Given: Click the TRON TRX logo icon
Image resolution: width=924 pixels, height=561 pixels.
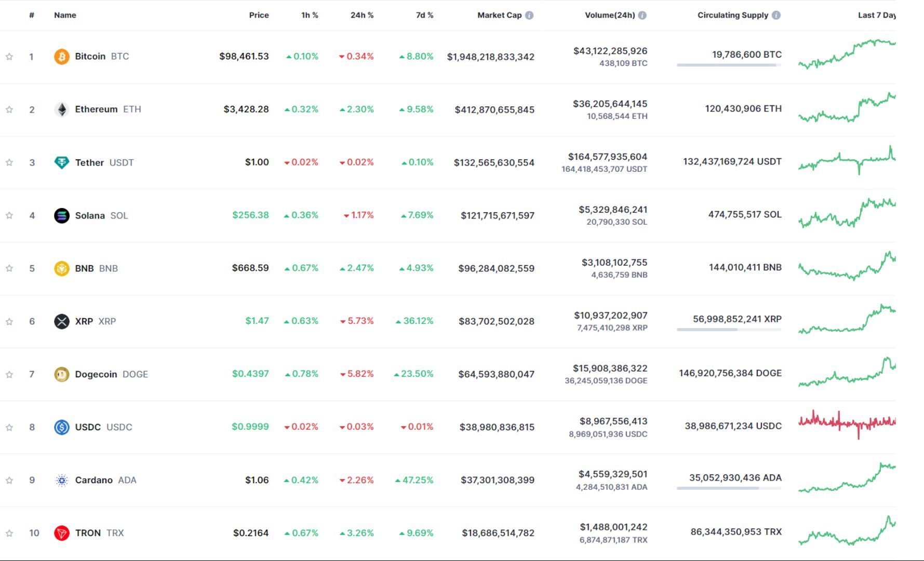Looking at the screenshot, I should click(x=61, y=532).
